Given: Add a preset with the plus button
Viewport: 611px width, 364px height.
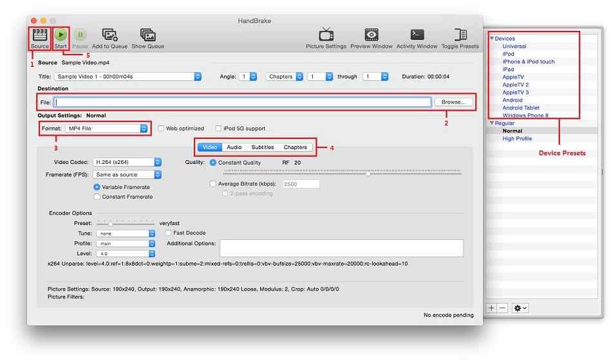Looking at the screenshot, I should [x=492, y=308].
